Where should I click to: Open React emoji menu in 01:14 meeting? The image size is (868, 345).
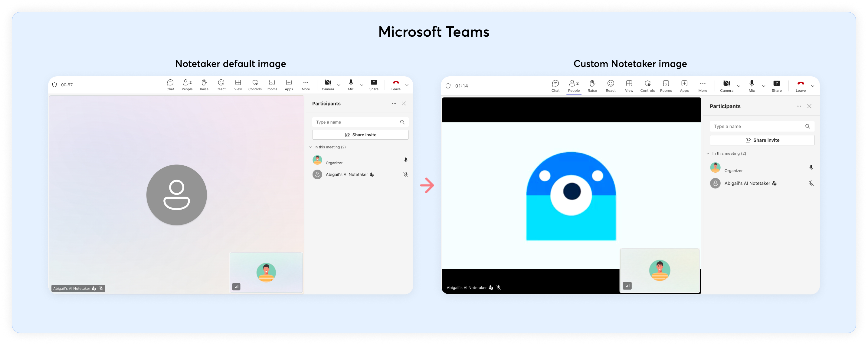tap(610, 85)
